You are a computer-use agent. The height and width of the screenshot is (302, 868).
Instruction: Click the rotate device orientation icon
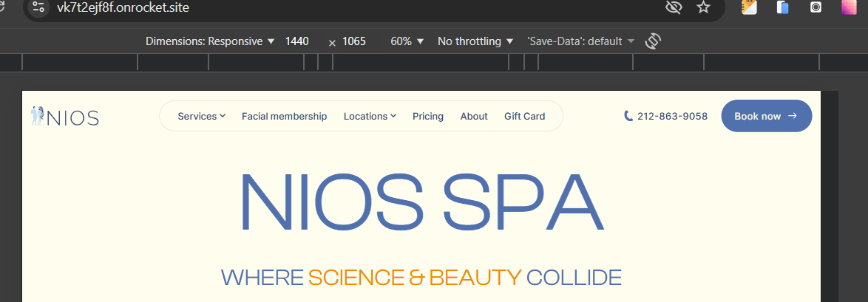click(x=653, y=41)
